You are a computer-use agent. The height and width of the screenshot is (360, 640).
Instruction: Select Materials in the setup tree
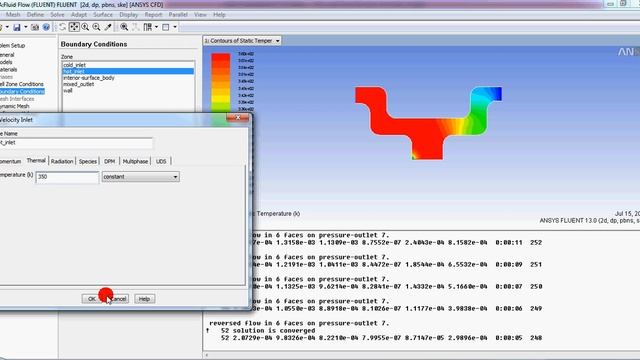coord(9,69)
